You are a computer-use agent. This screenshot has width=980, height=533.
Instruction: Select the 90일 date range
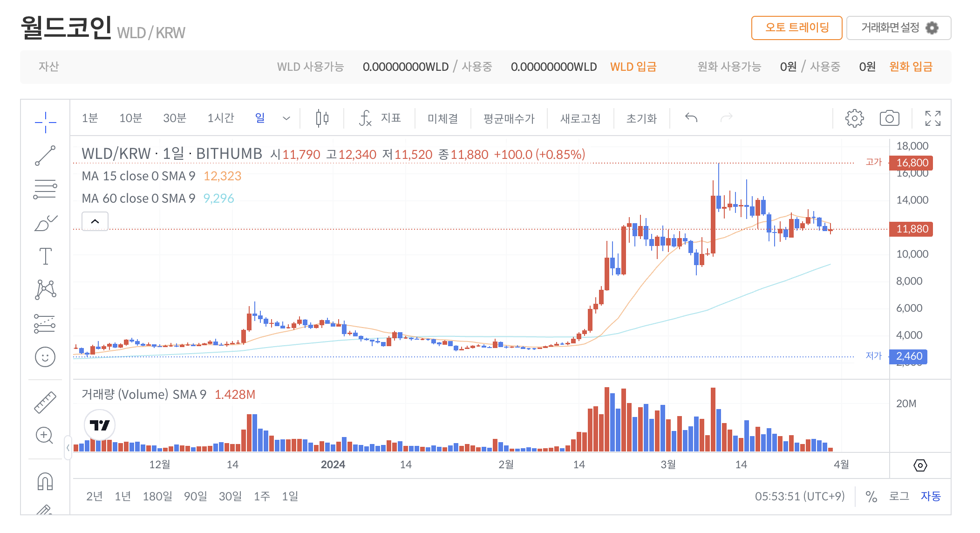point(195,496)
